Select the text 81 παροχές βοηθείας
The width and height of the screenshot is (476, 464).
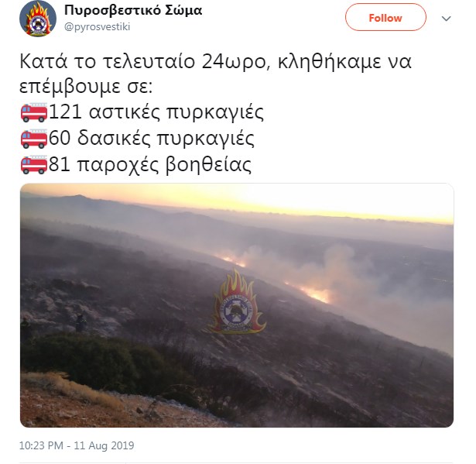pyautogui.click(x=150, y=164)
